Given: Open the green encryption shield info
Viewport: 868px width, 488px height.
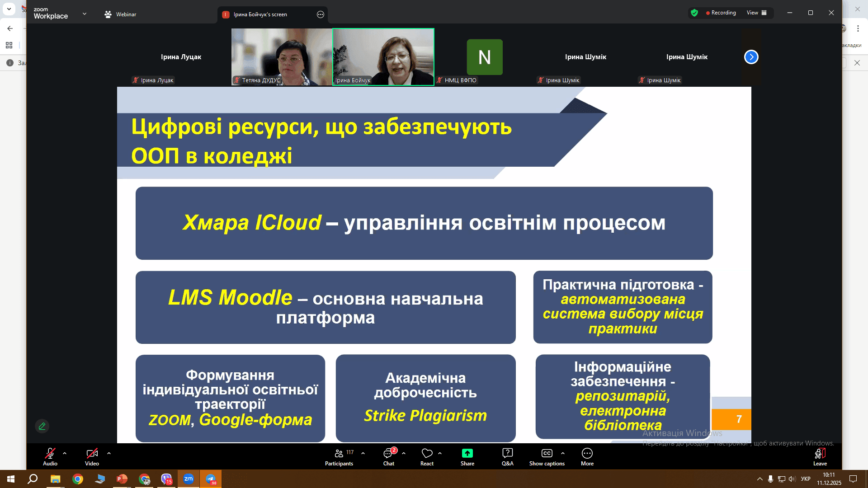Looking at the screenshot, I should coord(694,13).
